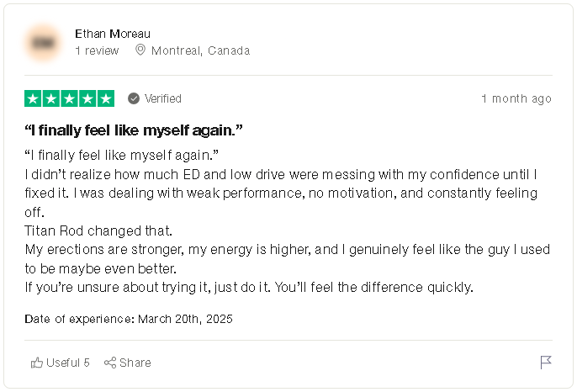Screen dimensions: 577x392
Task: Click the Verified checkmark badge icon
Action: point(134,98)
